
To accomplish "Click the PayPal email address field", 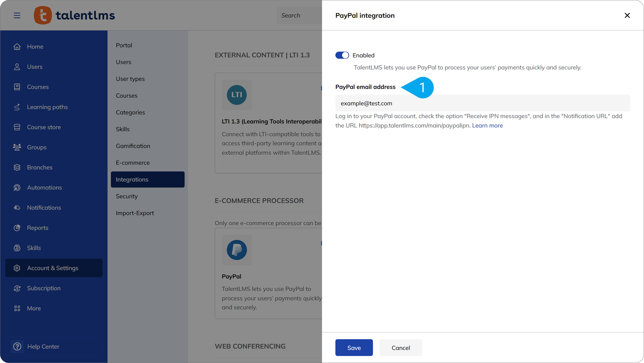I will pyautogui.click(x=483, y=103).
